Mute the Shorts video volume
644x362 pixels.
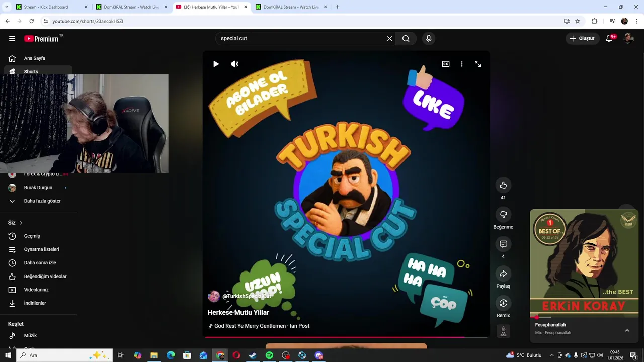[x=235, y=64]
